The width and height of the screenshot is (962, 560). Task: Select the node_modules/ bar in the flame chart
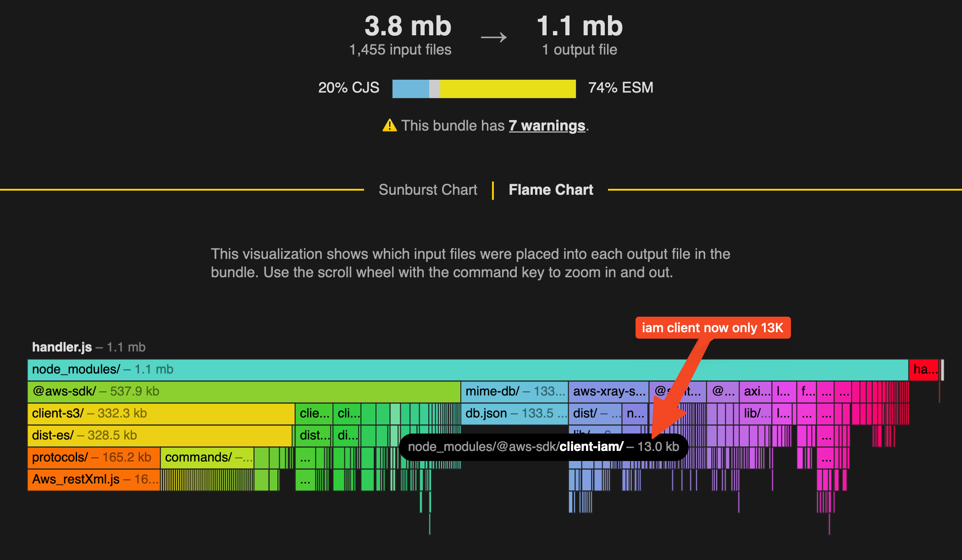tap(275, 369)
